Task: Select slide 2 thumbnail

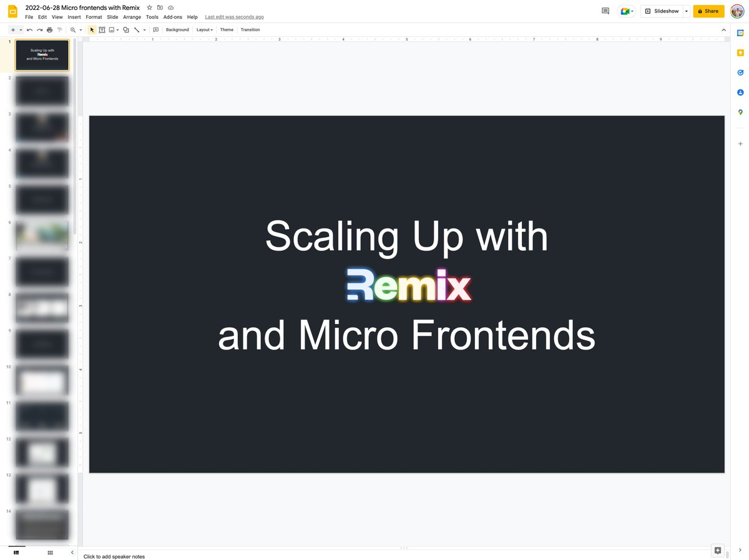Action: (42, 91)
